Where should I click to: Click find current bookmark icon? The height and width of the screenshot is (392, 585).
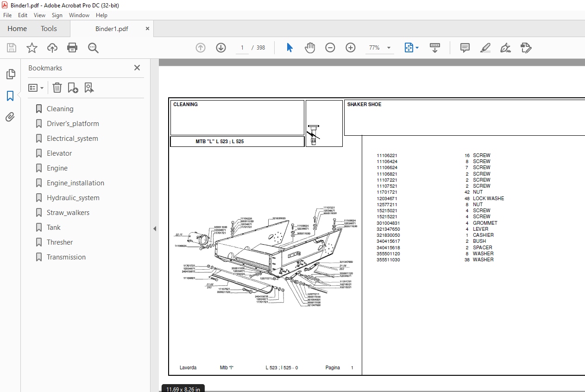coord(89,88)
